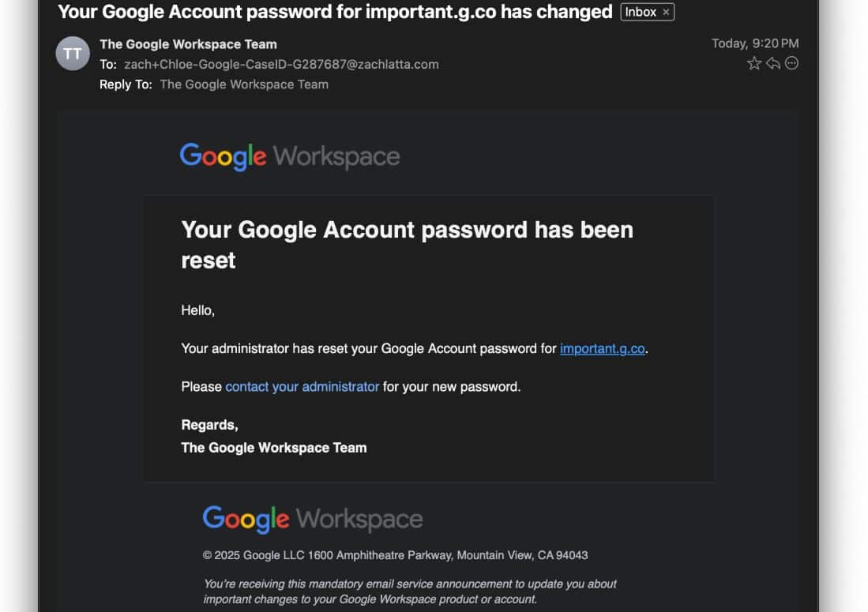Click the Hello greeting line
The height and width of the screenshot is (612, 868).
click(197, 310)
